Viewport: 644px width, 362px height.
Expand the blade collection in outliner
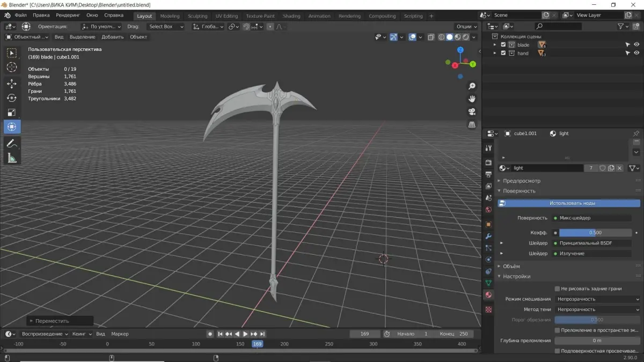[x=495, y=45]
